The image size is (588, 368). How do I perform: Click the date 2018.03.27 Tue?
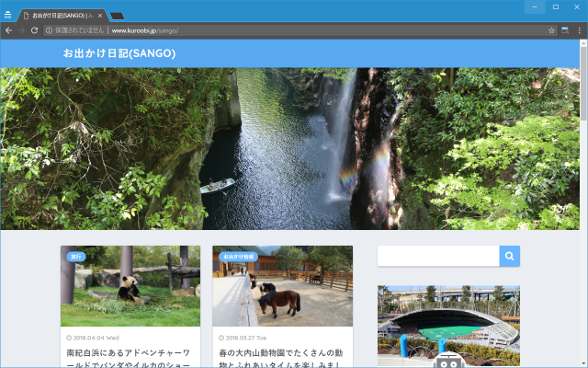246,338
